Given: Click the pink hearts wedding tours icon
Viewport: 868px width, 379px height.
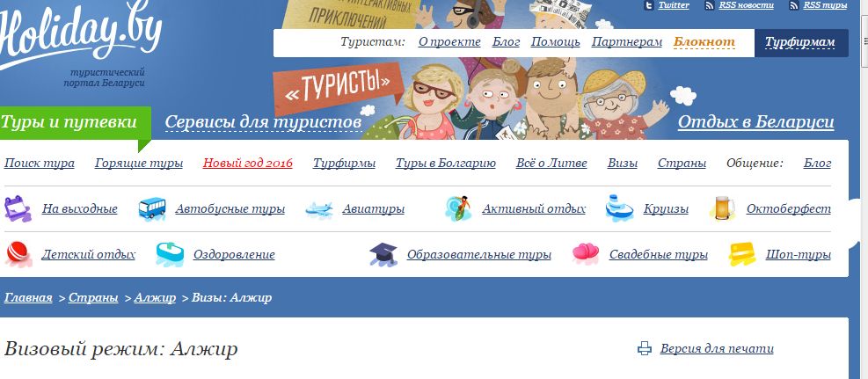Looking at the screenshot, I should click(586, 254).
